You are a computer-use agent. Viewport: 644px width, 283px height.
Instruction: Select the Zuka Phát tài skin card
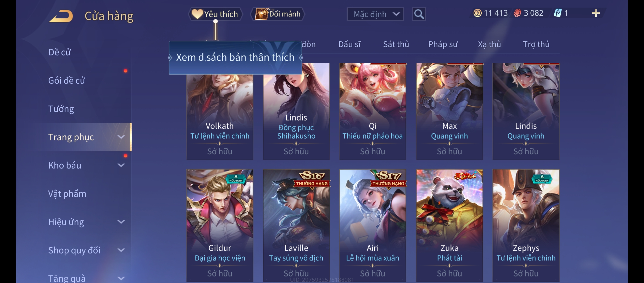coord(449,226)
